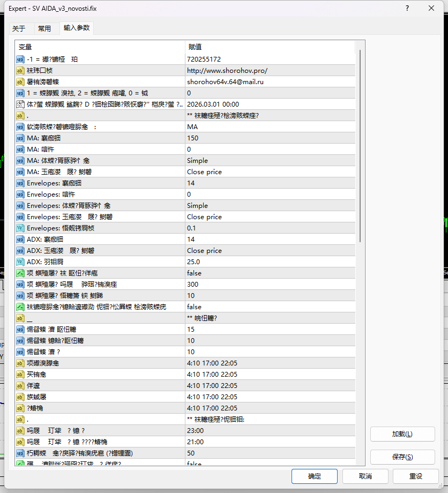Click the icon of the ADX row with value 14
Image resolution: width=448 pixels, height=493 pixels.
(20, 240)
